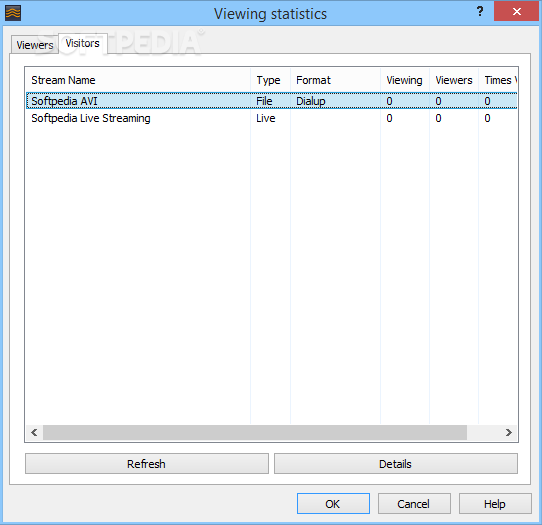Sort by Viewers column header
542x525 pixels.
(x=454, y=80)
